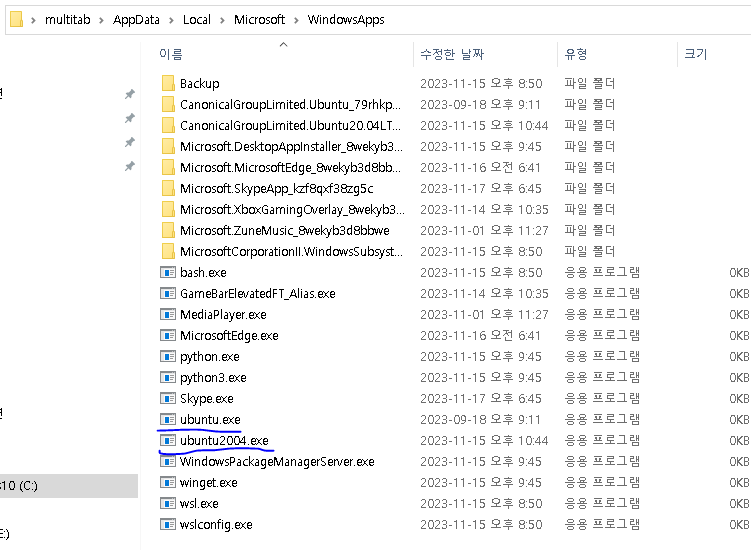Click the file name ubuntu.exe

(x=210, y=420)
